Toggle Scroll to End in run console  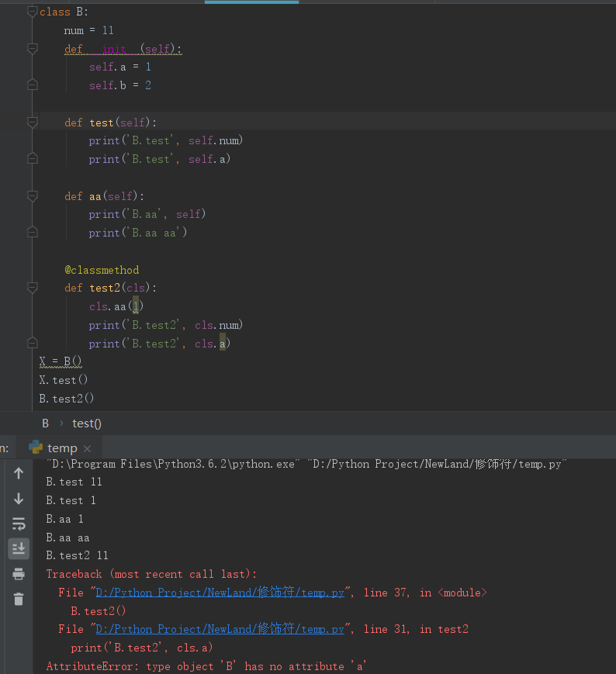[x=19, y=548]
